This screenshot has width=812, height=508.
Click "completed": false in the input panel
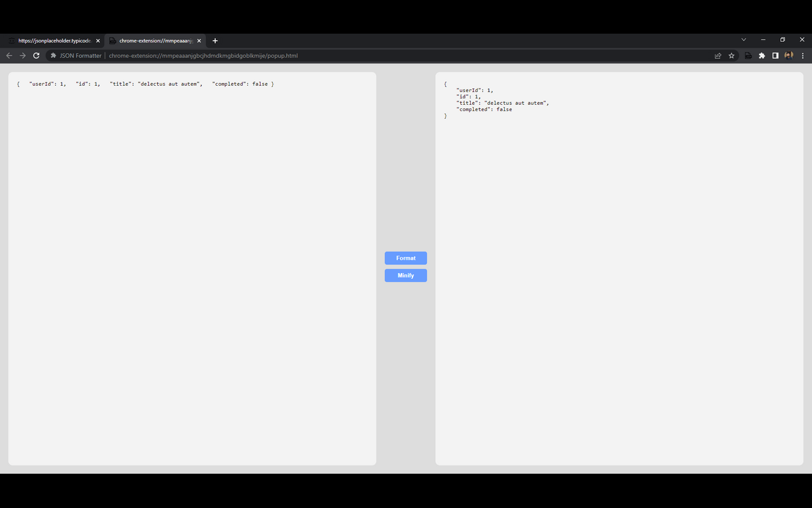tap(240, 84)
